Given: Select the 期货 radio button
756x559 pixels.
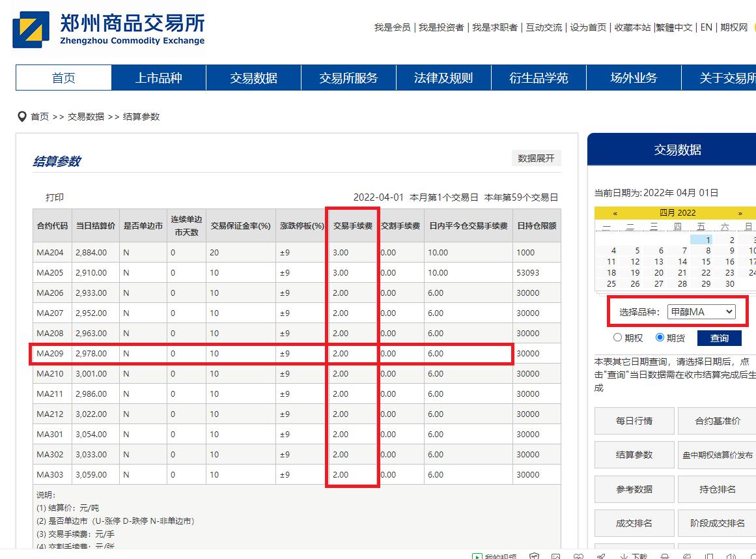Looking at the screenshot, I should click(658, 337).
